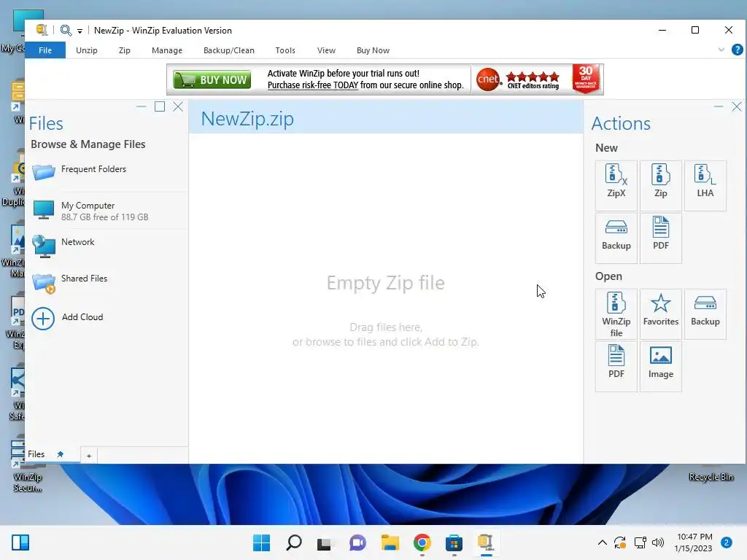Open WinZip help question mark icon
The image size is (747, 560).
tap(737, 50)
